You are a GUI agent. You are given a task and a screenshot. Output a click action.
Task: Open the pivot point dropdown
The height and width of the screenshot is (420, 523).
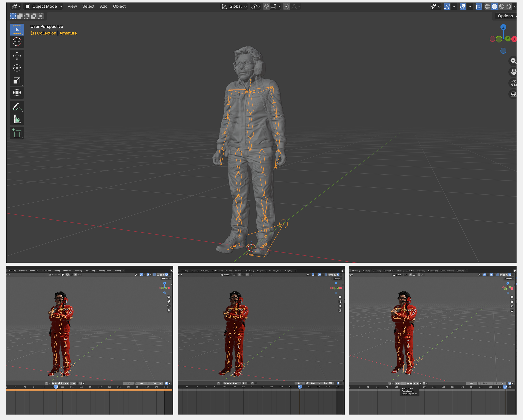click(x=255, y=7)
